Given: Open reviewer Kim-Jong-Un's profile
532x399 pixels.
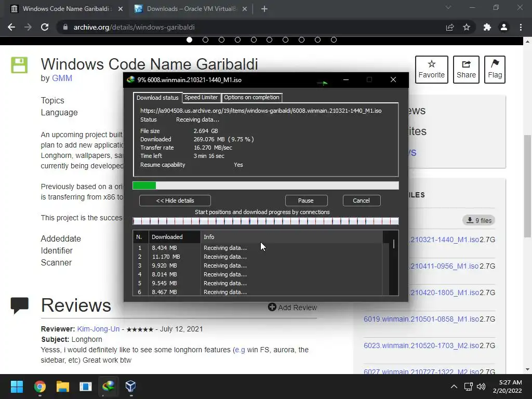Looking at the screenshot, I should click(98, 329).
